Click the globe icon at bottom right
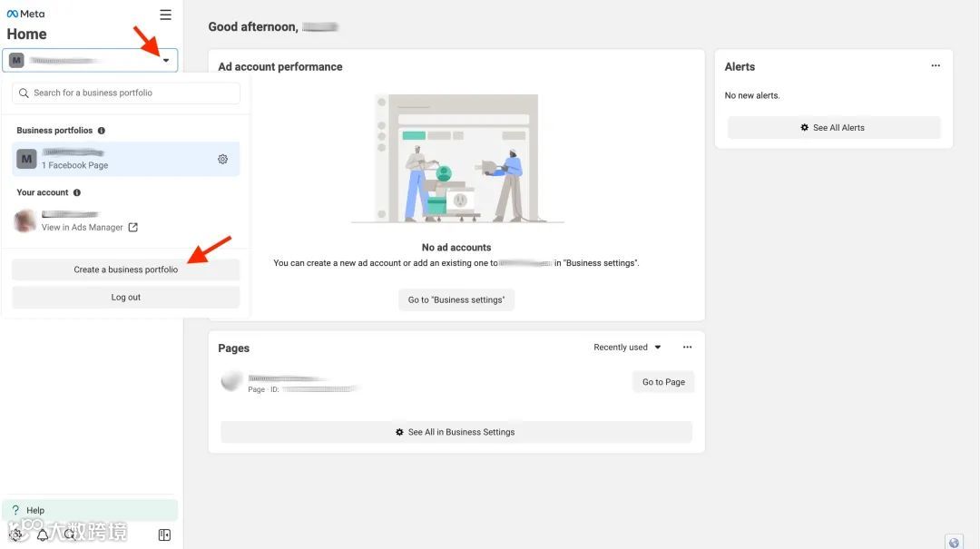Screen dimensions: 980x549 (x=954, y=542)
